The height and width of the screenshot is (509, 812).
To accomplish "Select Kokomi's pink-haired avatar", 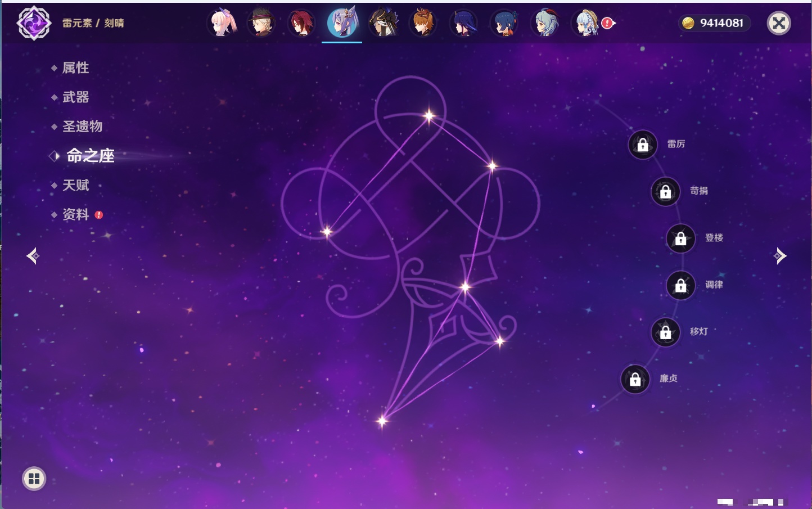I will (x=222, y=24).
